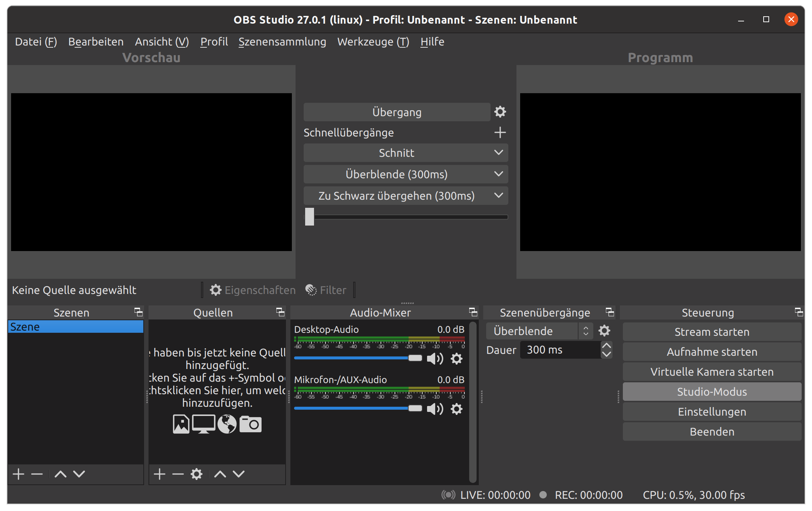Open Eigenschaften for the selected source
Image resolution: width=812 pixels, height=511 pixels.
point(253,290)
